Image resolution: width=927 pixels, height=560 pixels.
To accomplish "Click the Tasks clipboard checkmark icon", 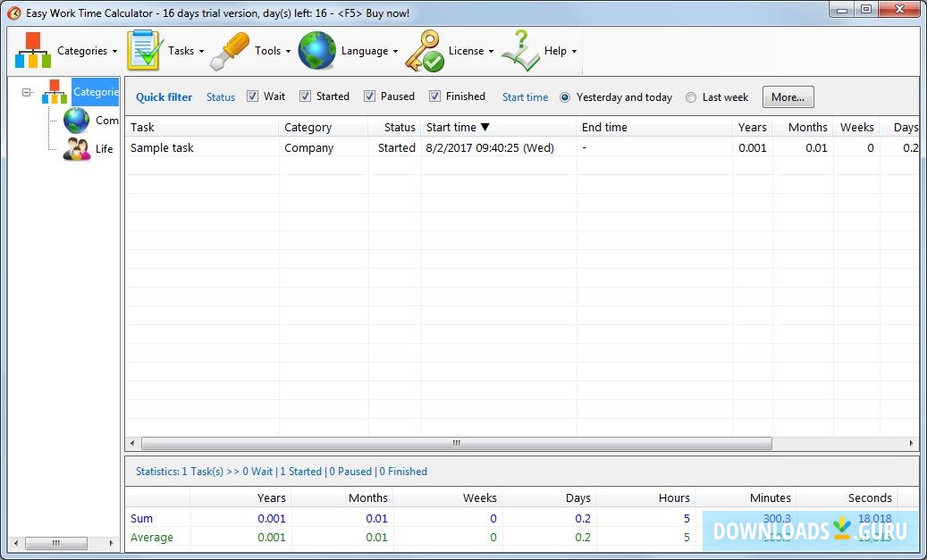I will pyautogui.click(x=144, y=51).
